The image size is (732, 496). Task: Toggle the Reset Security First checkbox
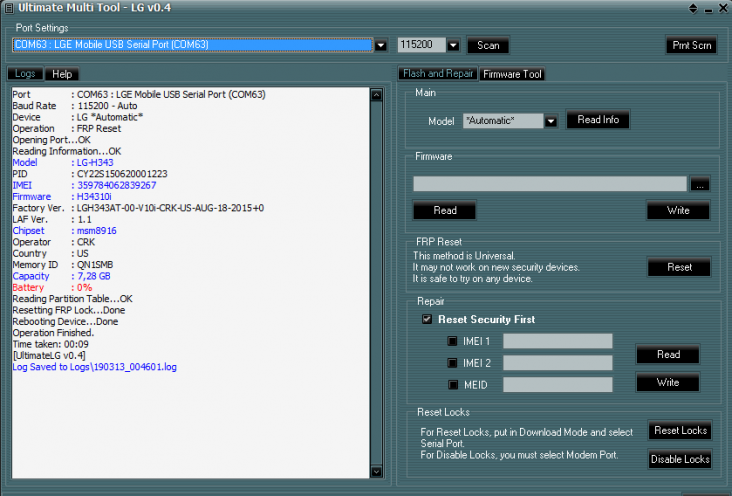[427, 319]
